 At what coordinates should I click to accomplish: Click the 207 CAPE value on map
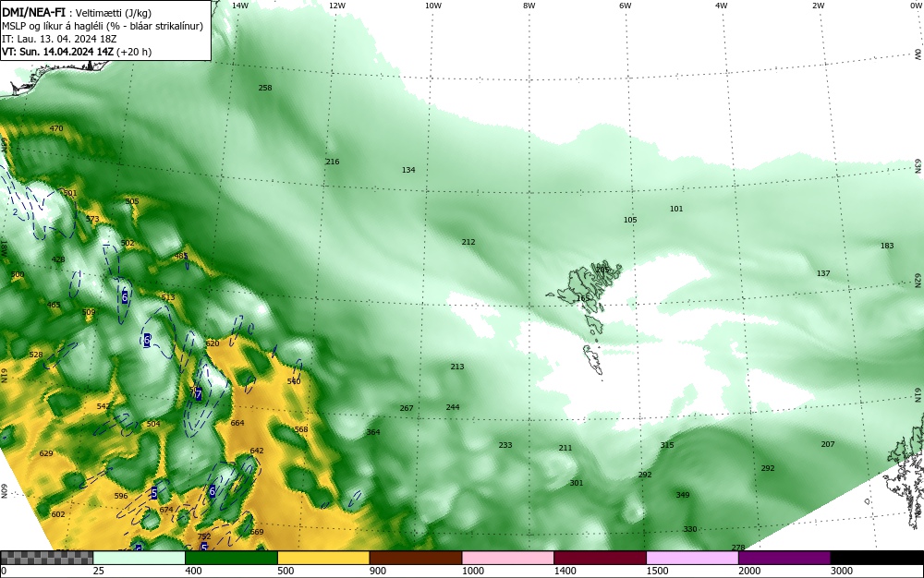coord(828,444)
